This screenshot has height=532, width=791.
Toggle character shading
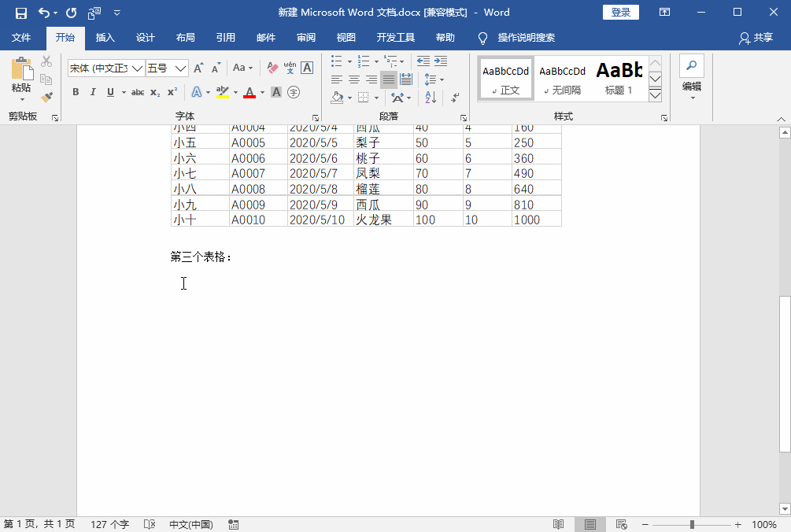pyautogui.click(x=276, y=92)
